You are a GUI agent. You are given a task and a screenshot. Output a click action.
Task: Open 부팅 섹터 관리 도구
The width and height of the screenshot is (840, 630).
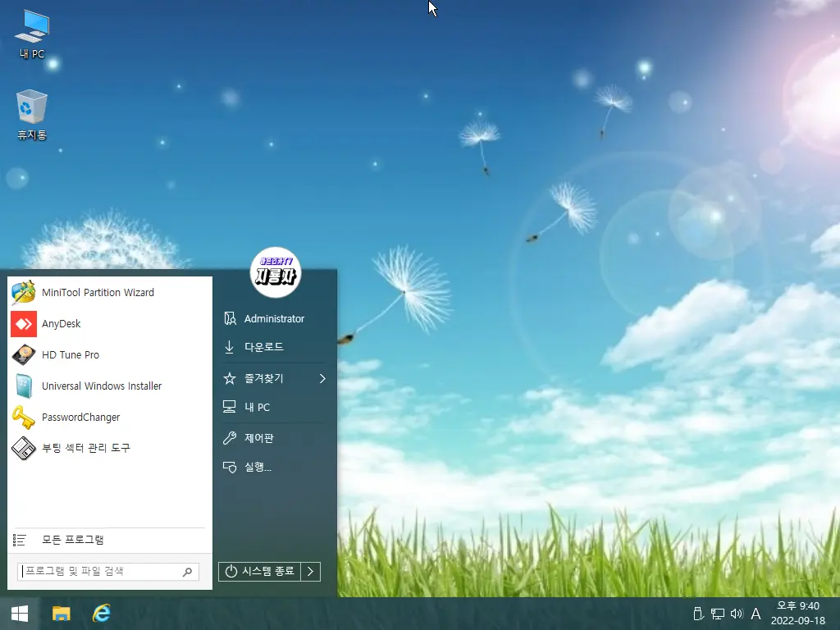(x=85, y=448)
